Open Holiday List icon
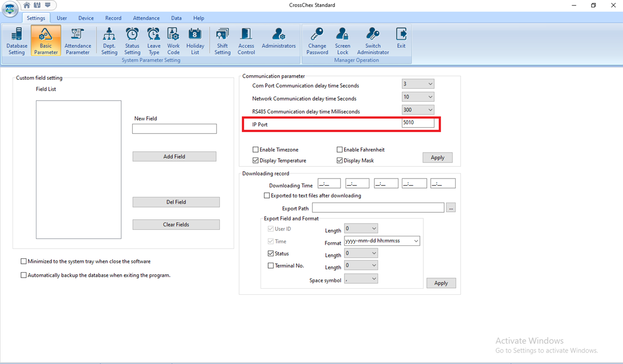The image size is (623, 364). [195, 40]
